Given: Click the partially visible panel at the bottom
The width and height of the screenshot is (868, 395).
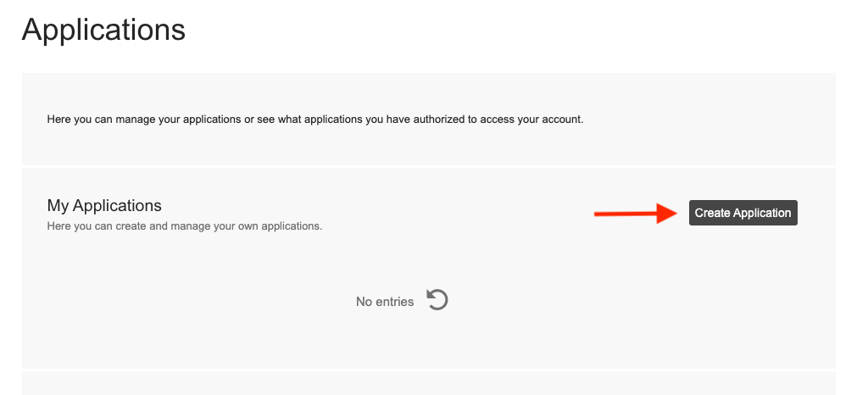Looking at the screenshot, I should tap(428, 383).
